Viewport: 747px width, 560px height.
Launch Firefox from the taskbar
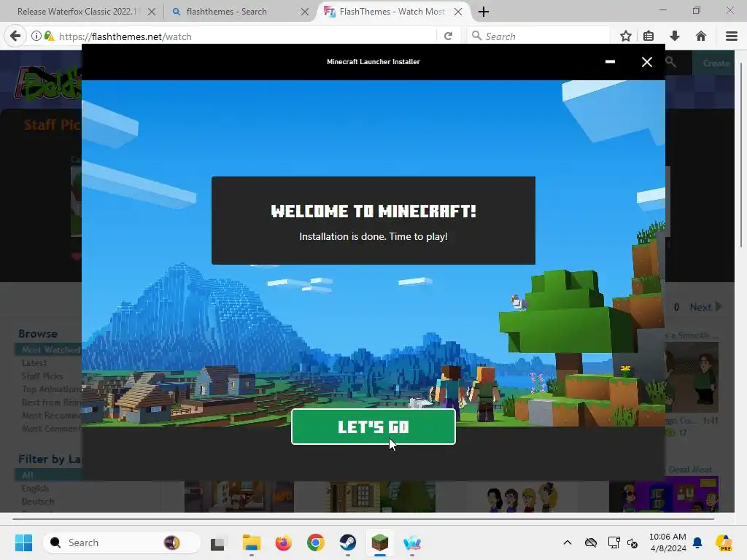(284, 542)
